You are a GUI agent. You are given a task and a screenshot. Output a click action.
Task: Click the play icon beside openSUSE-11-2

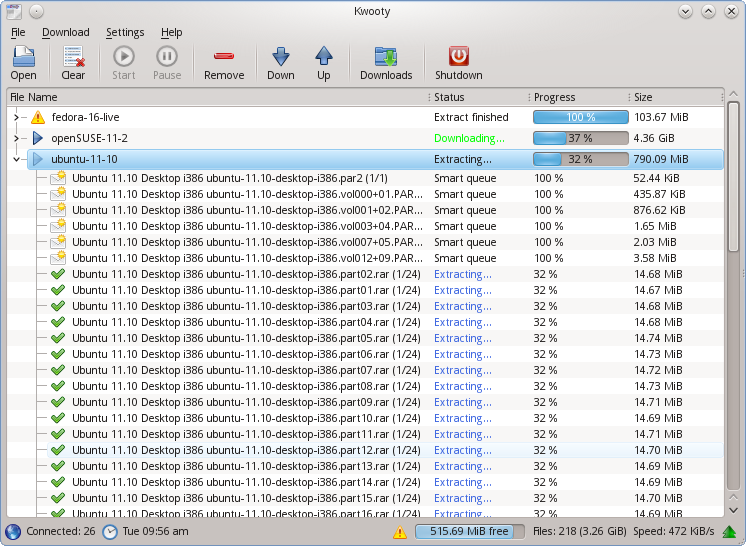[x=38, y=138]
